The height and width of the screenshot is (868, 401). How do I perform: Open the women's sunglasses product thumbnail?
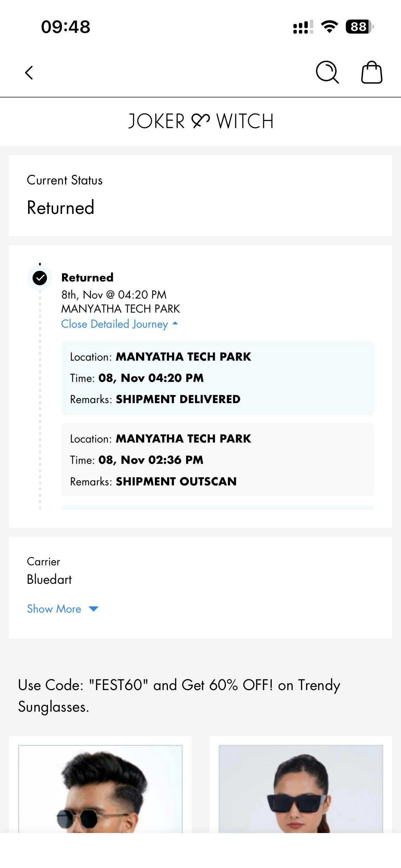pyautogui.click(x=301, y=788)
